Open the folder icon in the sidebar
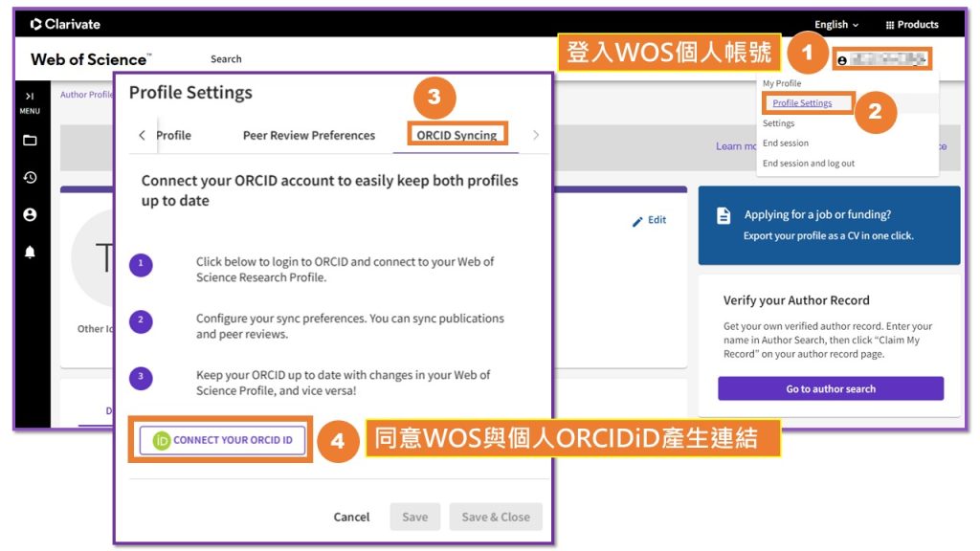This screenshot has height=551, width=980. pos(30,140)
